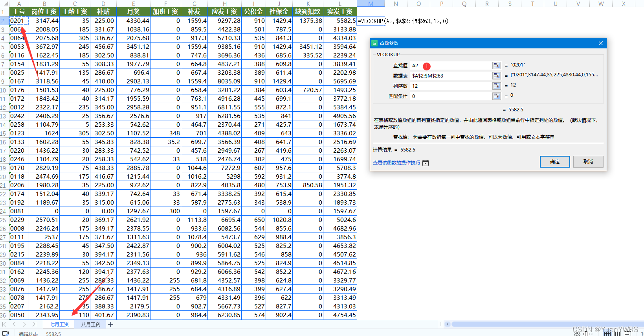The height and width of the screenshot is (336, 644).
Task: Select column A header
Action: (19, 4)
